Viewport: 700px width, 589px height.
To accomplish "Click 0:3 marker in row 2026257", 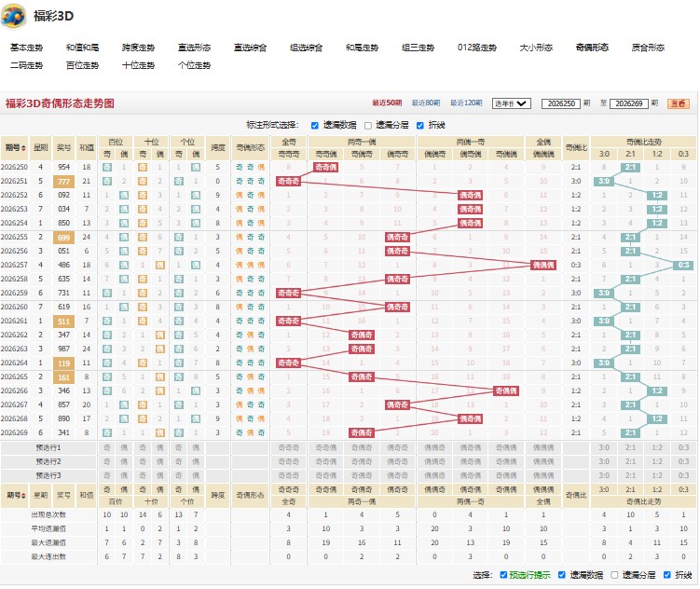I will [683, 265].
